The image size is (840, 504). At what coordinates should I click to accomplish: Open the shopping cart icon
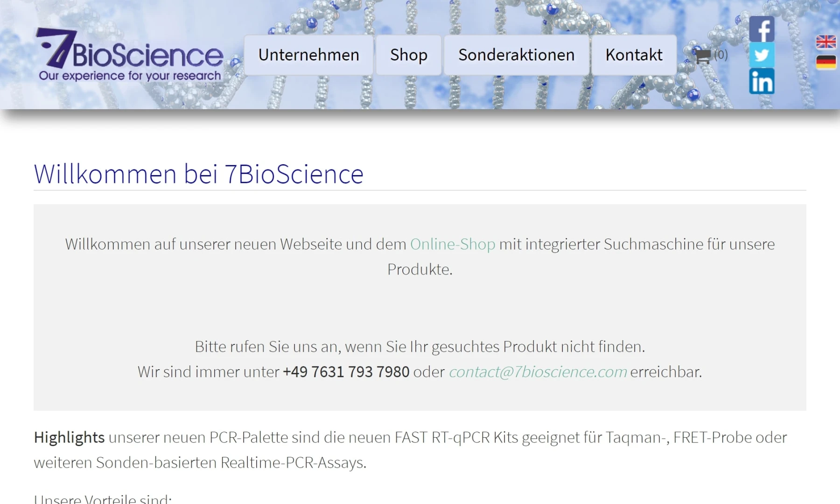pyautogui.click(x=703, y=56)
